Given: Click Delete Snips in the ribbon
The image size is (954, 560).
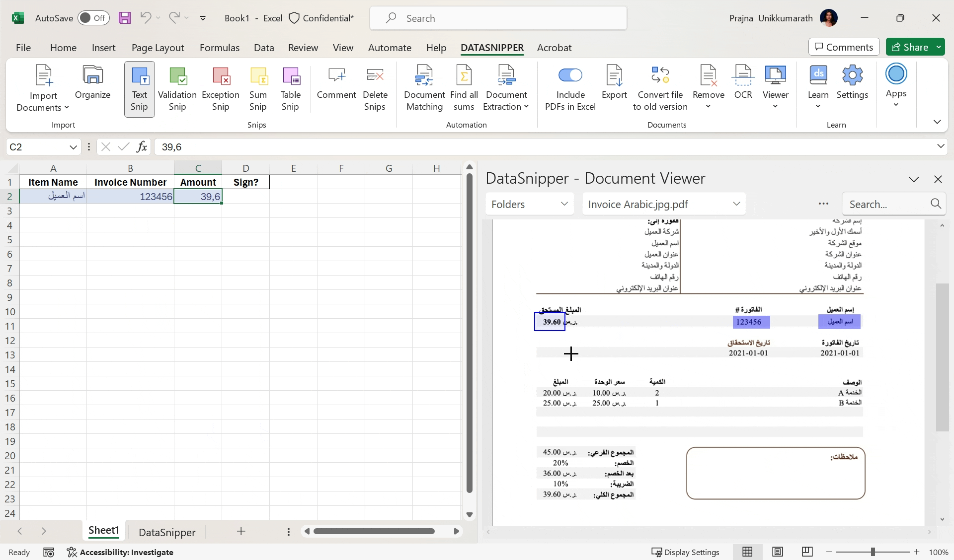Looking at the screenshot, I should (375, 88).
